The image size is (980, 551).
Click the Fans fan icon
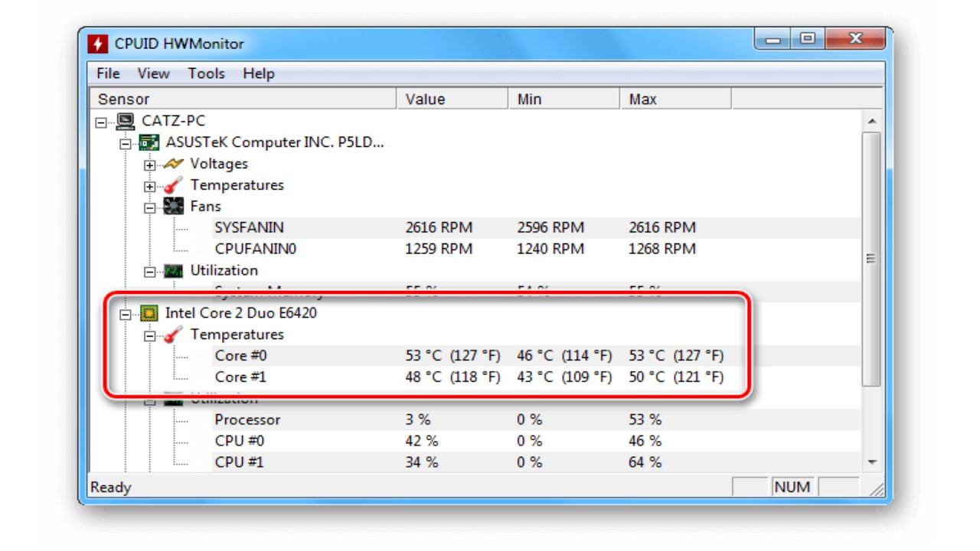pos(174,207)
